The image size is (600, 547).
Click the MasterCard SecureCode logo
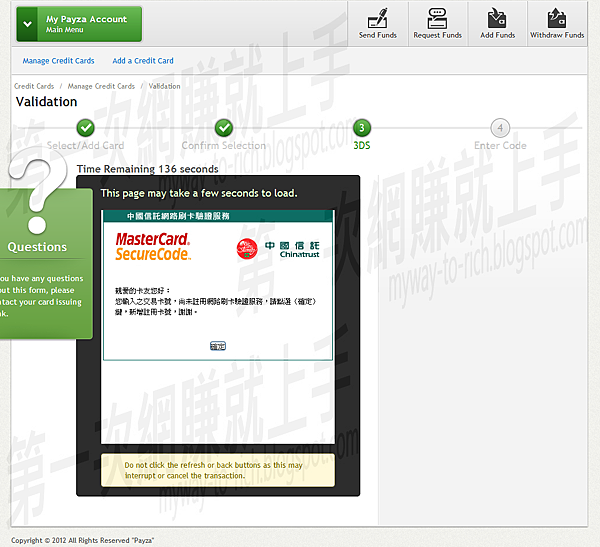[153, 247]
